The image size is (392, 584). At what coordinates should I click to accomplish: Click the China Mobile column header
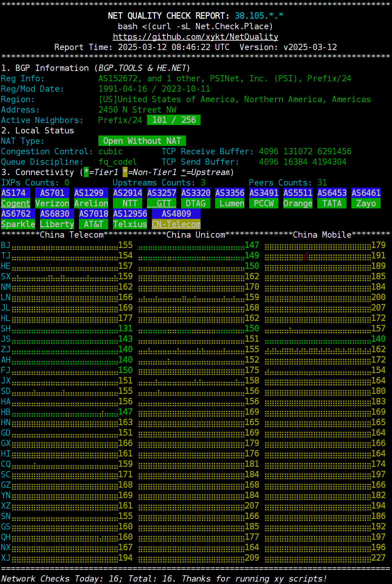322,235
